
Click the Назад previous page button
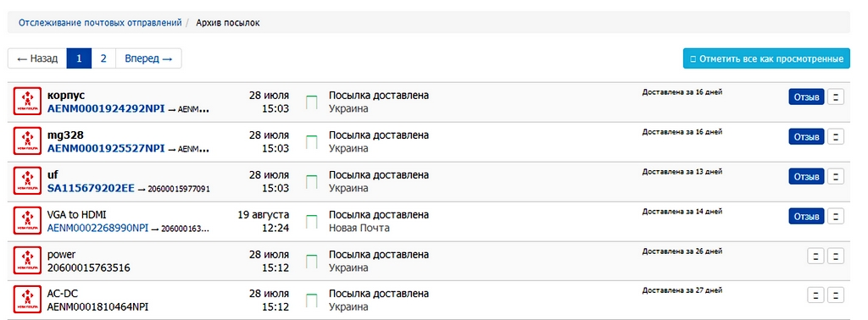pyautogui.click(x=37, y=58)
